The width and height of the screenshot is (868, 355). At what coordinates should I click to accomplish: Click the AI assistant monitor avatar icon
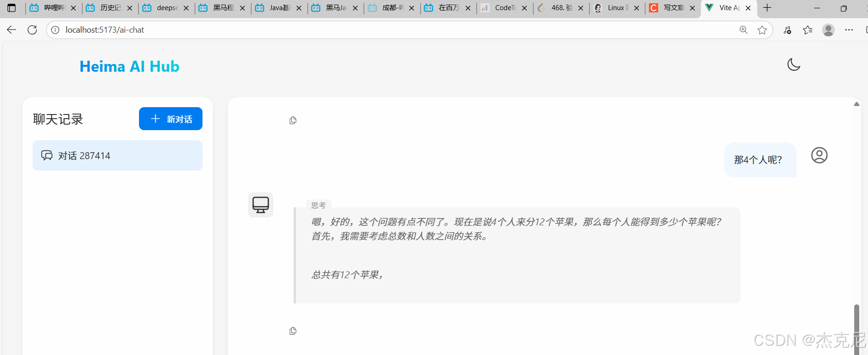click(x=260, y=205)
